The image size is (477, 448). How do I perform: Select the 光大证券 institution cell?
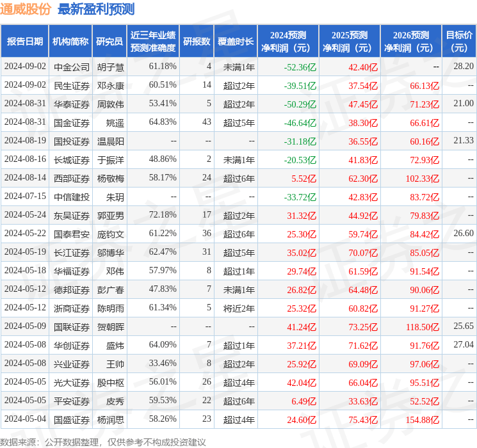pos(72,382)
